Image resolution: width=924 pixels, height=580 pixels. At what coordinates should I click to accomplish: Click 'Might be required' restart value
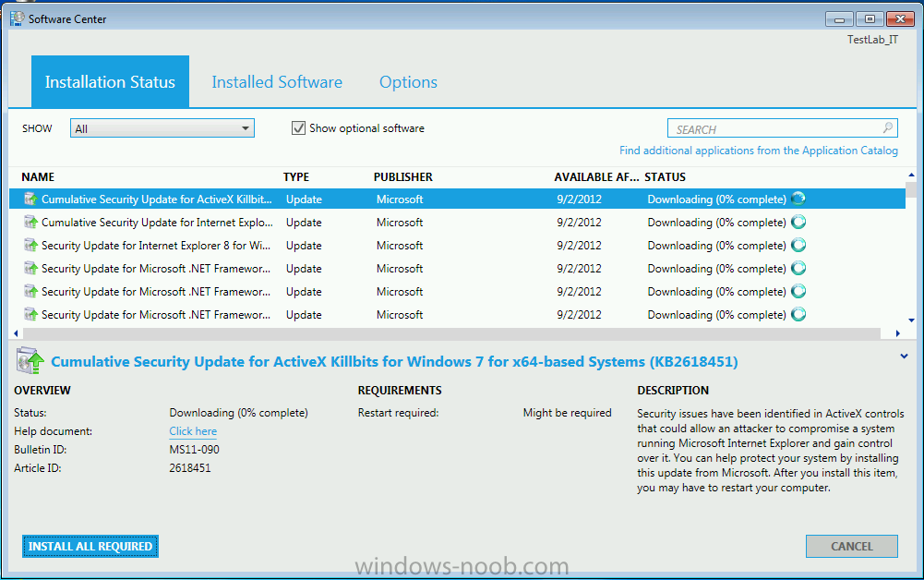tap(567, 413)
